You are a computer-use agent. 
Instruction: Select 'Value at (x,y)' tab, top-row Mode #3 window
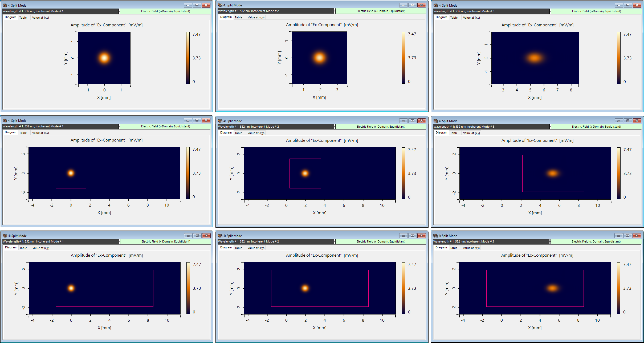point(471,18)
